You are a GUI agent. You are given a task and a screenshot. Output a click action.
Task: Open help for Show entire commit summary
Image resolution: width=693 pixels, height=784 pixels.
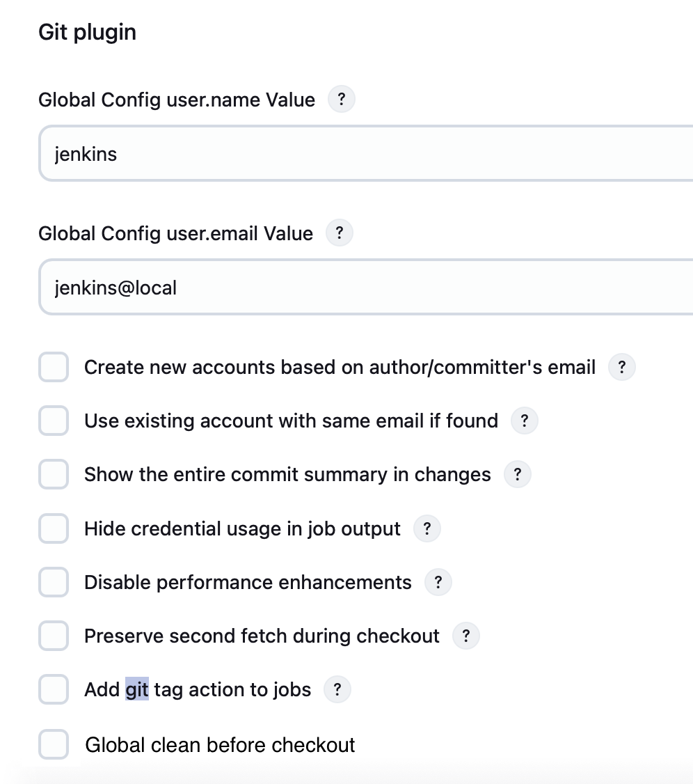click(x=517, y=475)
